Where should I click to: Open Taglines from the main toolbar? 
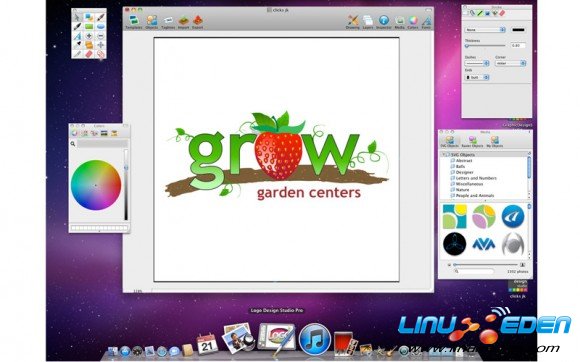[x=168, y=22]
